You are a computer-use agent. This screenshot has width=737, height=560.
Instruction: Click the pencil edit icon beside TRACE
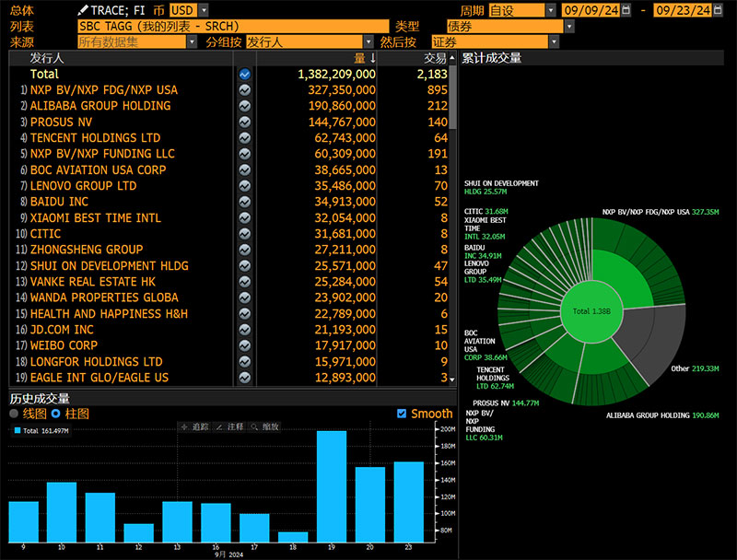click(x=83, y=10)
